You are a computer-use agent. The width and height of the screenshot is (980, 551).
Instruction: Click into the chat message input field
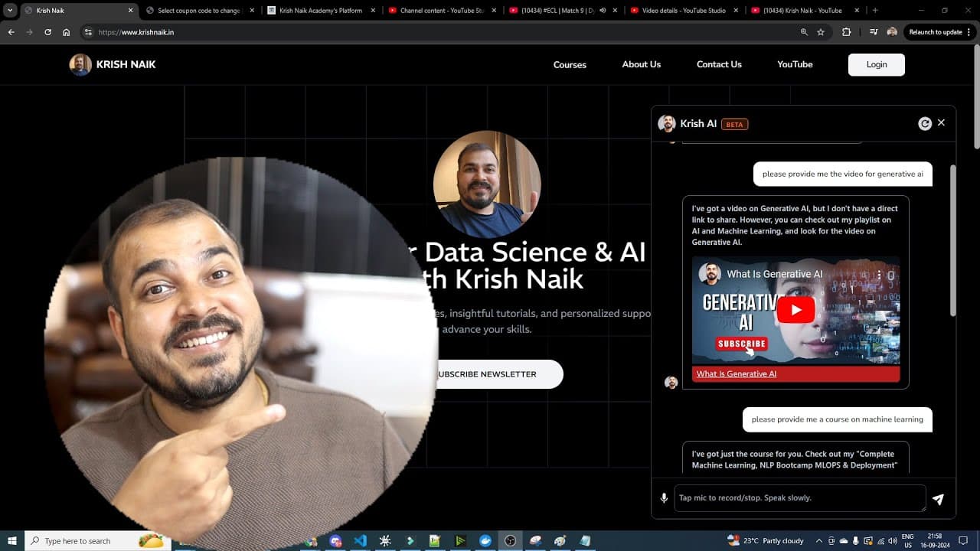click(x=799, y=498)
